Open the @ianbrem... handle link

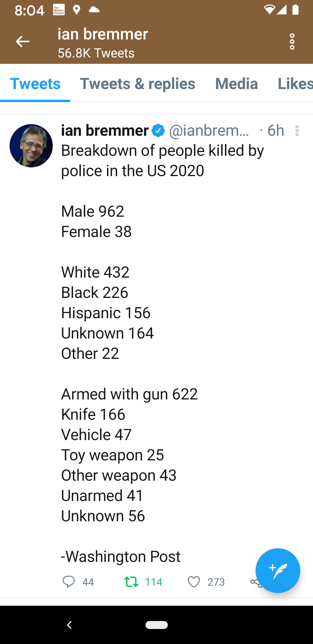(x=209, y=131)
